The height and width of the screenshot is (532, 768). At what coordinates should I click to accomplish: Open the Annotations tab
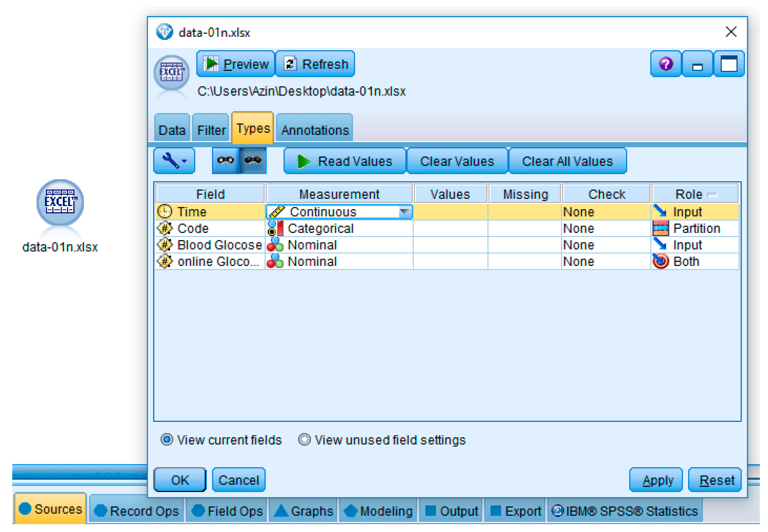pos(315,130)
